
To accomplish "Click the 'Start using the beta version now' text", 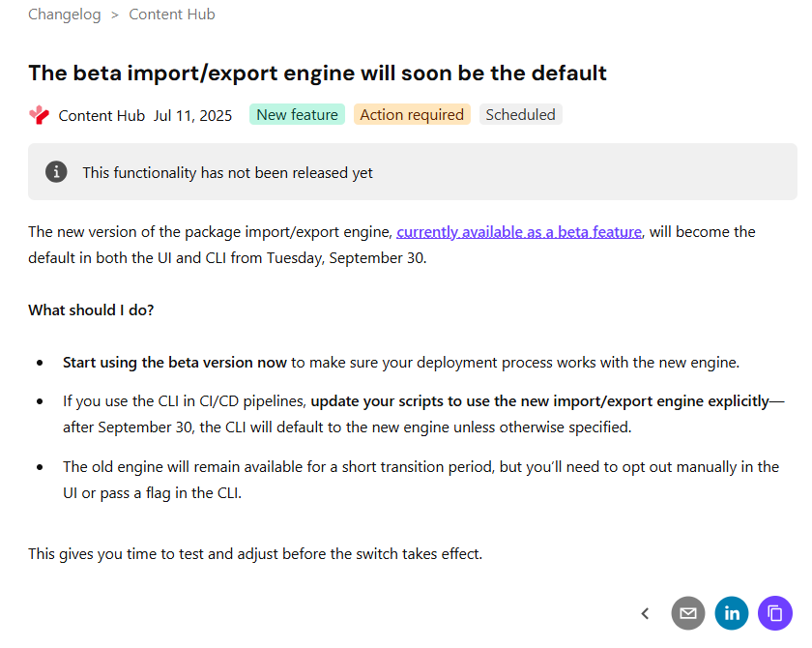I will click(175, 363).
